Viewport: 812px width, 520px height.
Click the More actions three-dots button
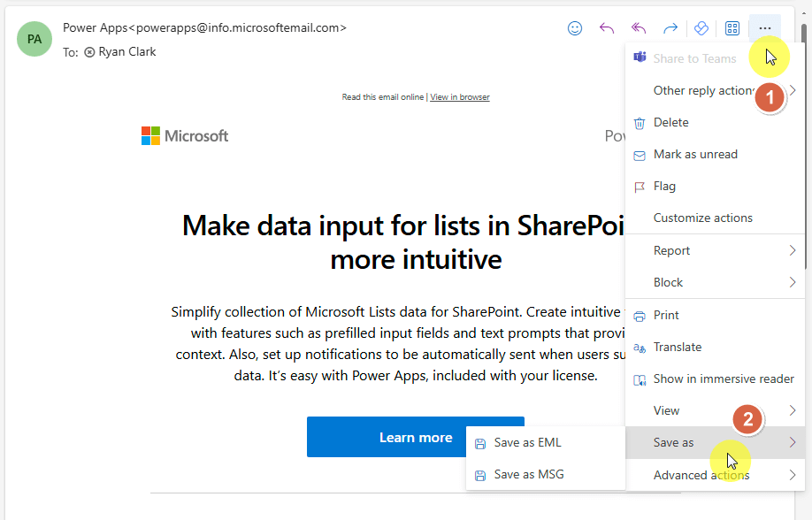765,28
